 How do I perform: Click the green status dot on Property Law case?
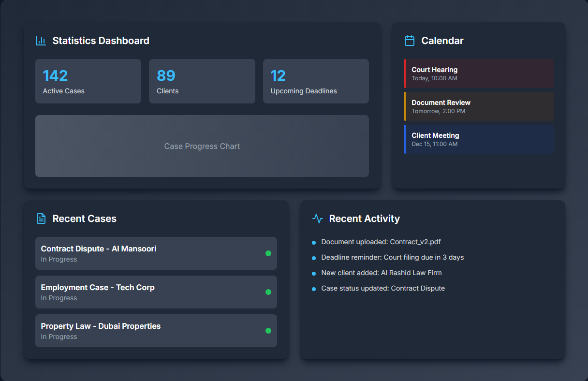pos(268,331)
